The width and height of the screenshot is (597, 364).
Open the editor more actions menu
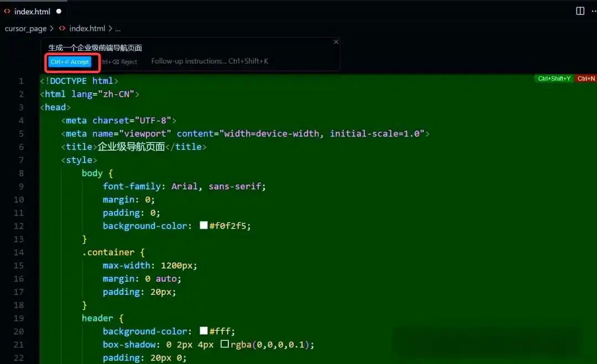coord(594,11)
